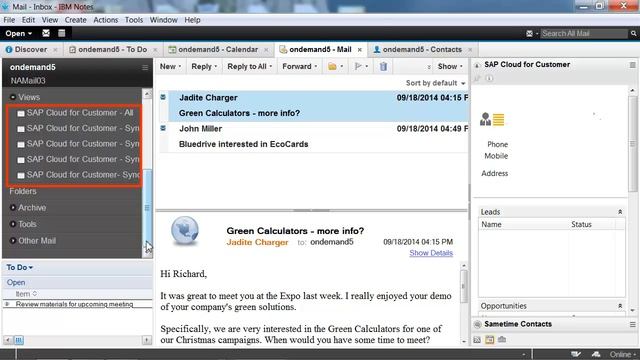Viewport: 640px width, 360px height.
Task: Click the move to folder icon
Action: click(332, 66)
